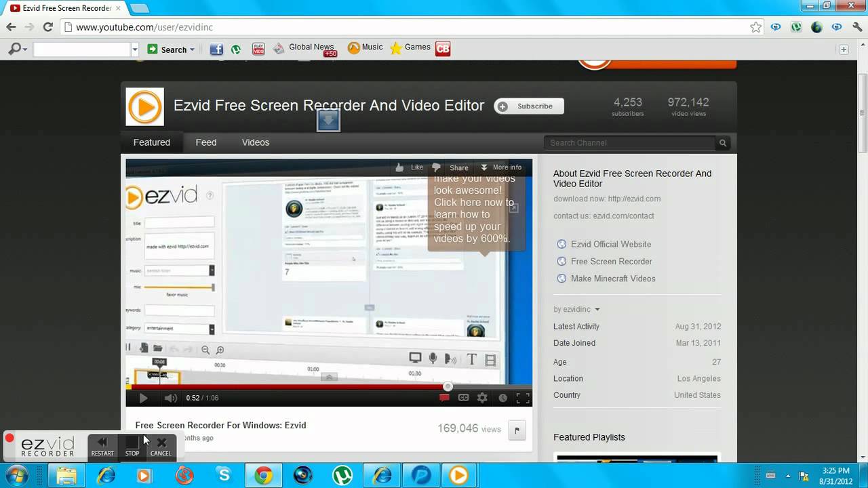This screenshot has width=868, height=488.
Task: Flag the video with flag button
Action: point(517,430)
